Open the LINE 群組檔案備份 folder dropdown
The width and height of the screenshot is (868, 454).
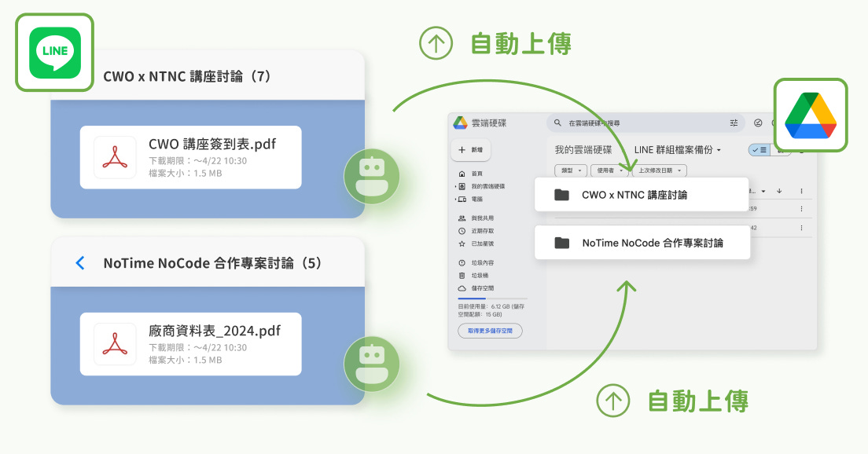click(x=678, y=150)
